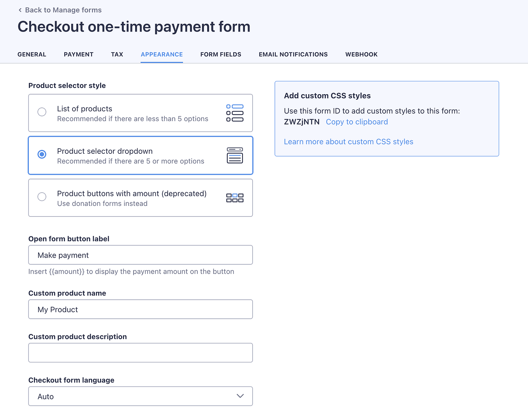Screen dimensions: 528x420
Task: Switch to Email Notifications tab
Action: tap(293, 54)
